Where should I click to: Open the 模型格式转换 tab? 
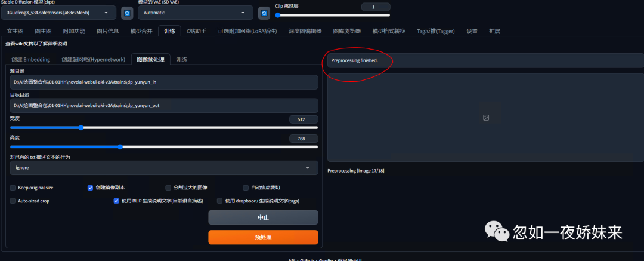[x=389, y=31]
